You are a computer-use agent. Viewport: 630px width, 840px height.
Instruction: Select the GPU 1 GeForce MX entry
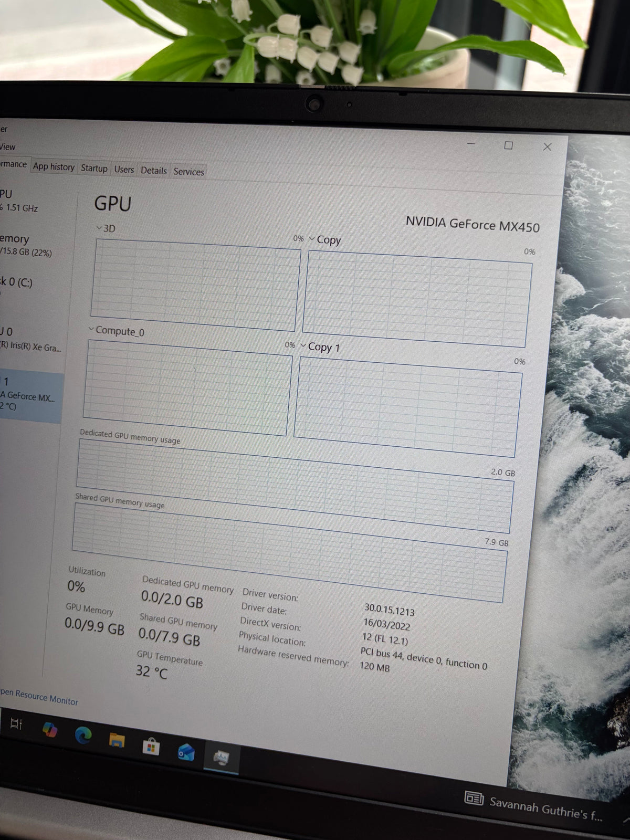[31, 396]
